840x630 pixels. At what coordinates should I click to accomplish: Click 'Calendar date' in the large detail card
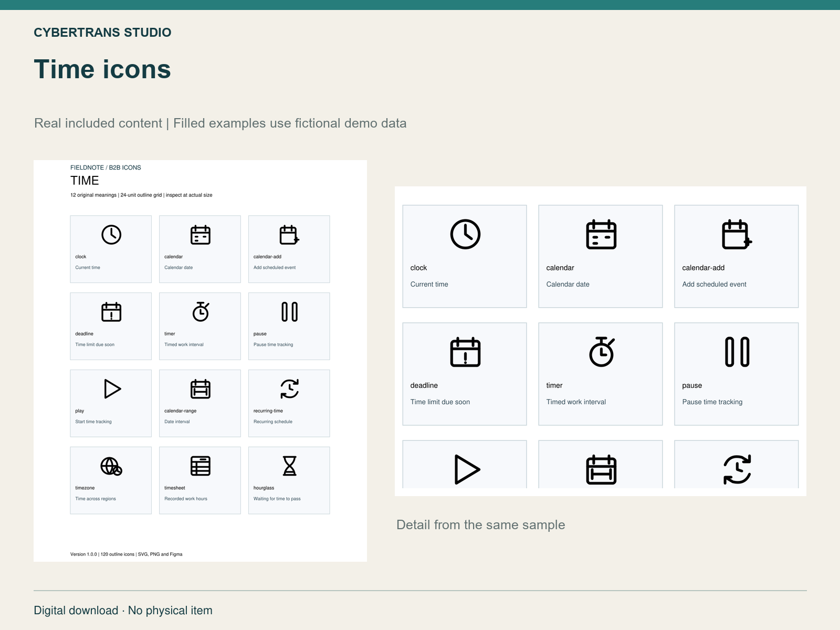(x=568, y=285)
